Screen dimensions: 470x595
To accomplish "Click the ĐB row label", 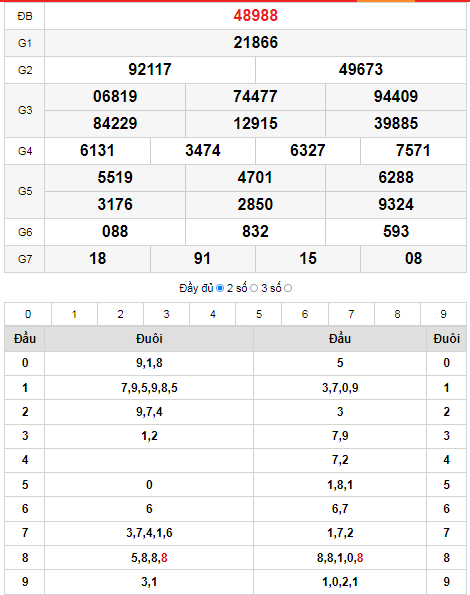I will click(25, 16).
